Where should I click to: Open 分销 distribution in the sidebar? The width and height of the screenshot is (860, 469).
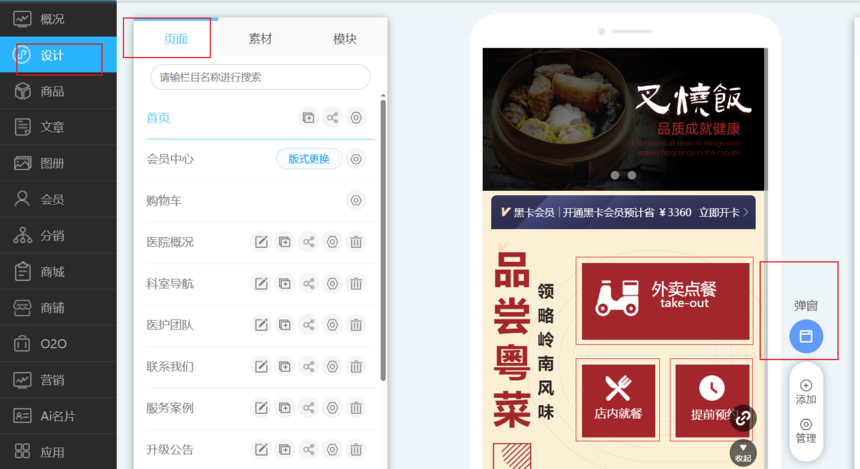tap(58, 235)
